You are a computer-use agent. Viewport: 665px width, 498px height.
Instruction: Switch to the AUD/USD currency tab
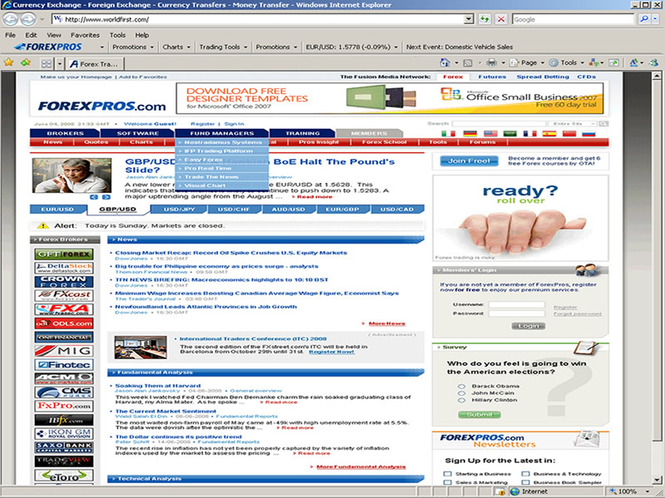[288, 209]
